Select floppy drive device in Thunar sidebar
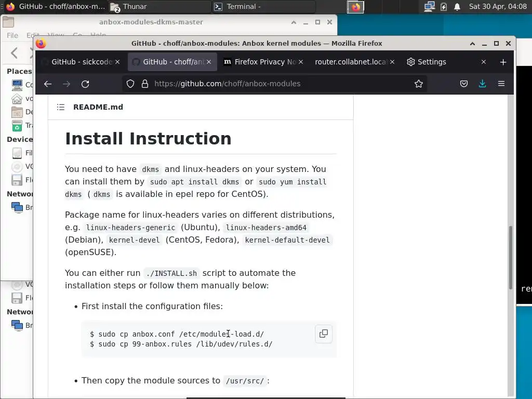 coord(17,180)
